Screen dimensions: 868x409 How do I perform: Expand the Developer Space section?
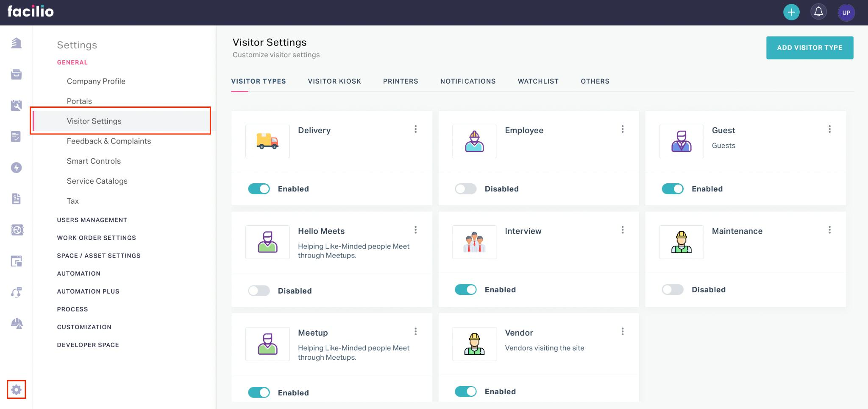point(88,345)
